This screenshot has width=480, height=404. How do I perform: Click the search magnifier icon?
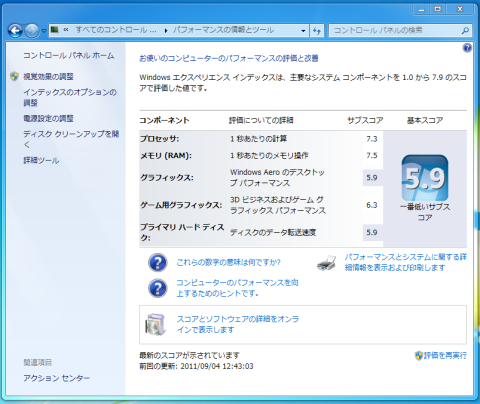[465, 31]
